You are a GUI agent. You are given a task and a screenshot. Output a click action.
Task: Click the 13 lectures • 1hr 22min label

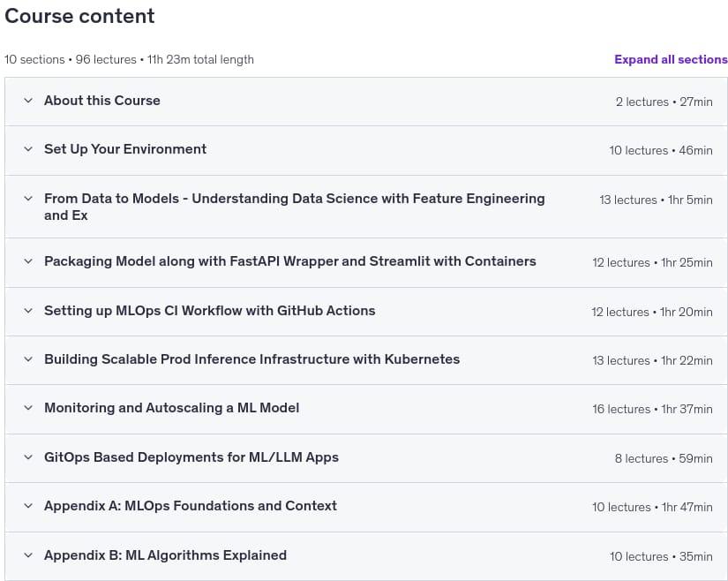[652, 360]
